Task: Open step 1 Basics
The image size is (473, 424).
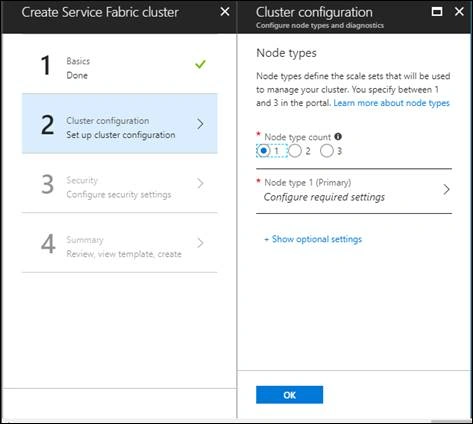Action: click(x=120, y=64)
